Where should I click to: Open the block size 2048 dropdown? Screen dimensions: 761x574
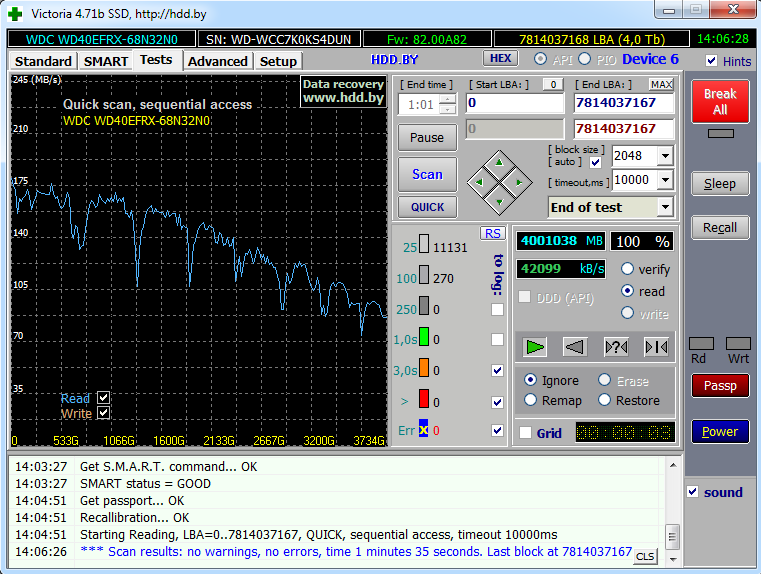(665, 156)
